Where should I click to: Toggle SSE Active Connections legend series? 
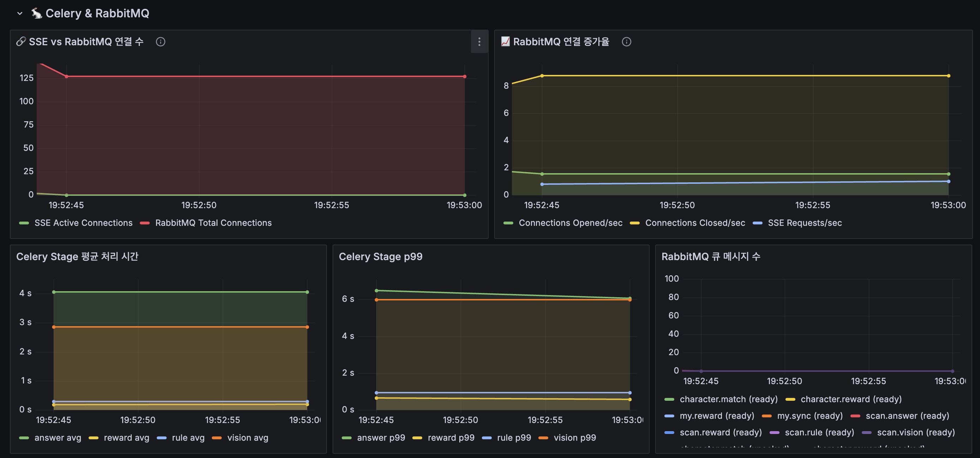coord(83,223)
